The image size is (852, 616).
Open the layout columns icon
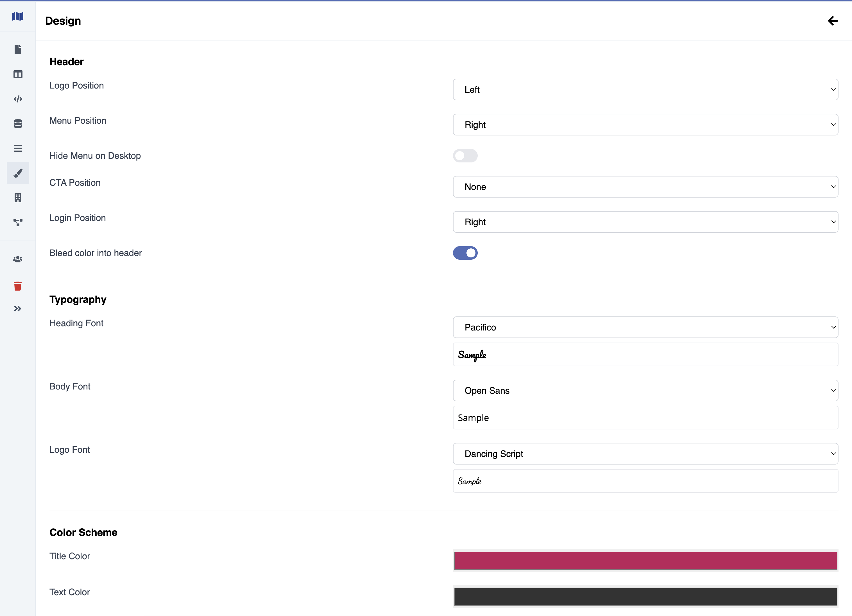click(x=18, y=74)
